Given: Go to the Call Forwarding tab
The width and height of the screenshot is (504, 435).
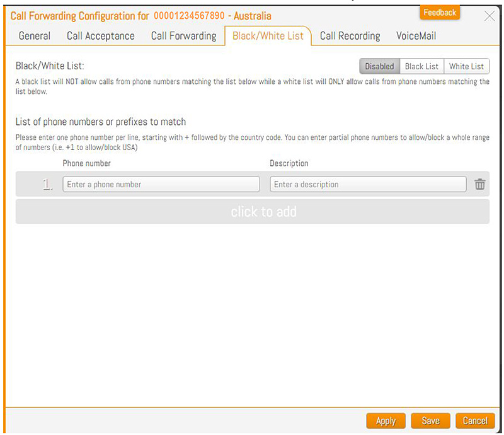Looking at the screenshot, I should tap(183, 36).
